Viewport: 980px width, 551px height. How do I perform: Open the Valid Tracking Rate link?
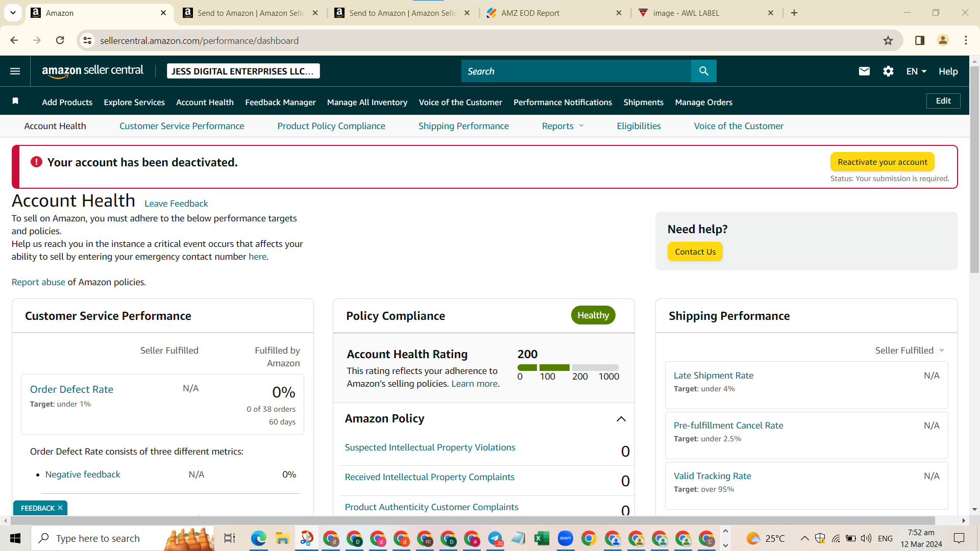(x=712, y=476)
